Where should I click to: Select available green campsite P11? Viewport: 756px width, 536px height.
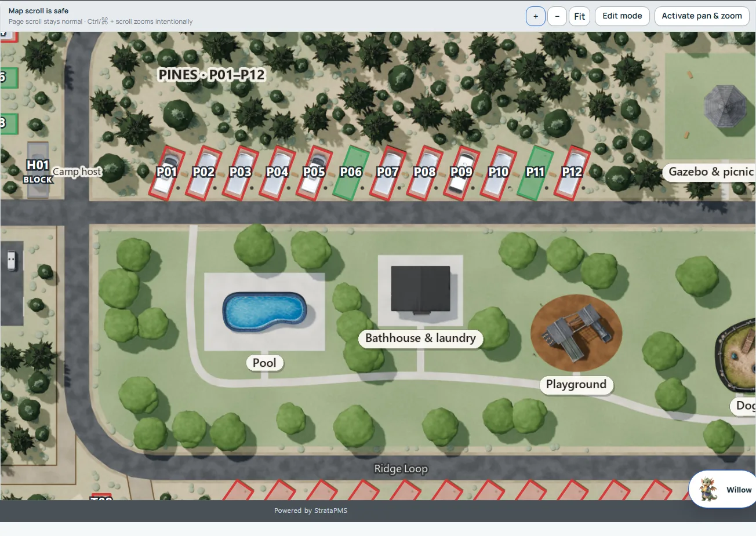[x=535, y=173]
